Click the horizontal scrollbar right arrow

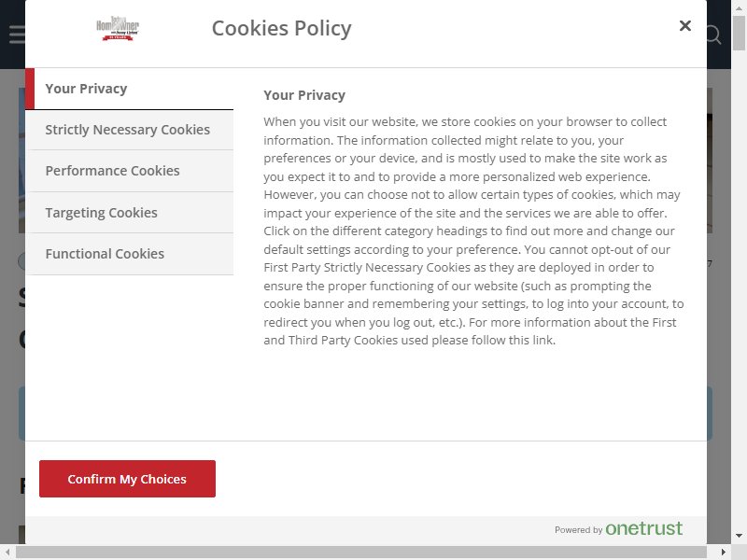724,553
